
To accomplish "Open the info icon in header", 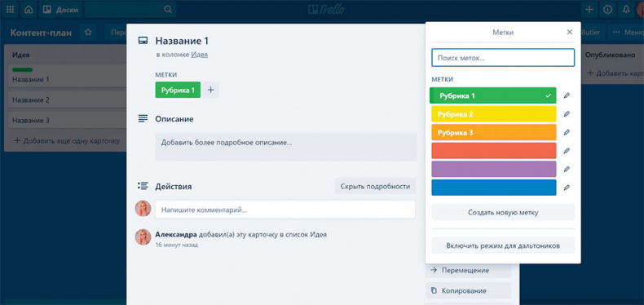I will pos(607,10).
